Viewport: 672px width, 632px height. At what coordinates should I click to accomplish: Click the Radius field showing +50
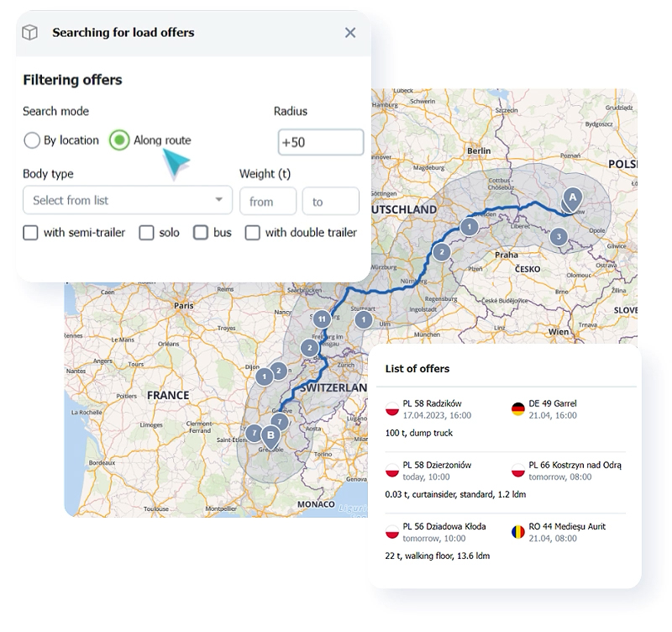[x=321, y=142]
